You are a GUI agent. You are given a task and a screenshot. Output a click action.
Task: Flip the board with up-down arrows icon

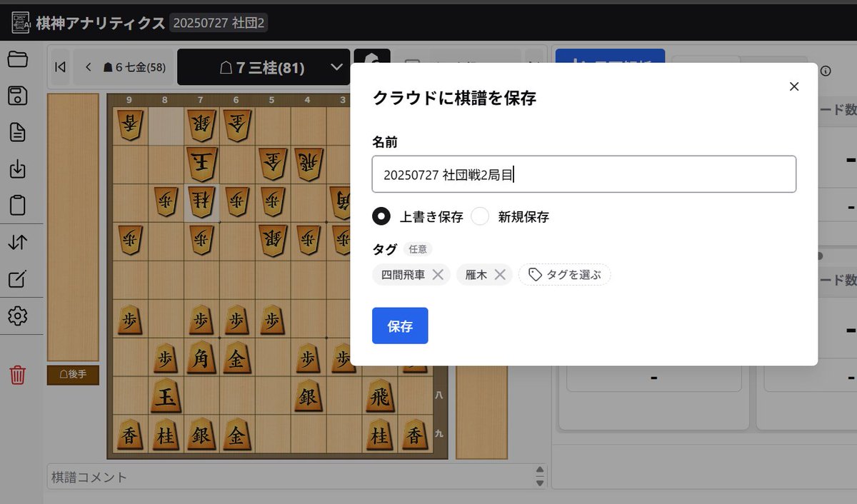17,242
